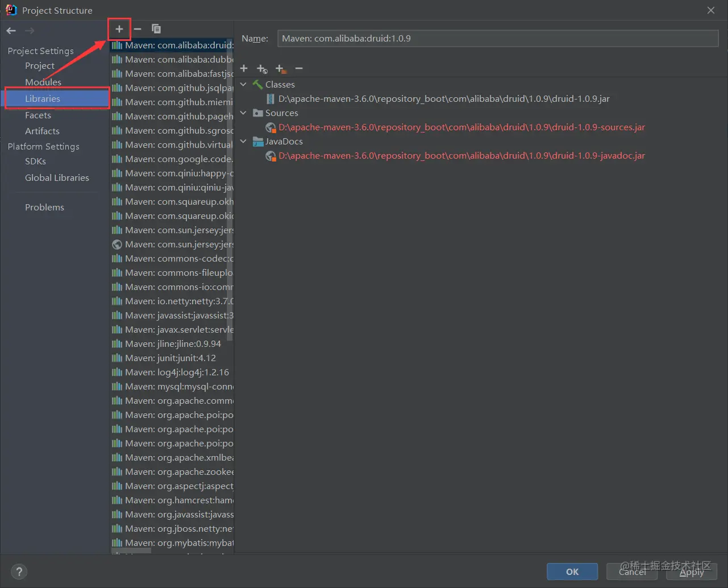This screenshot has width=728, height=588.
Task: Select Maven: commons-codec library
Action: point(172,258)
